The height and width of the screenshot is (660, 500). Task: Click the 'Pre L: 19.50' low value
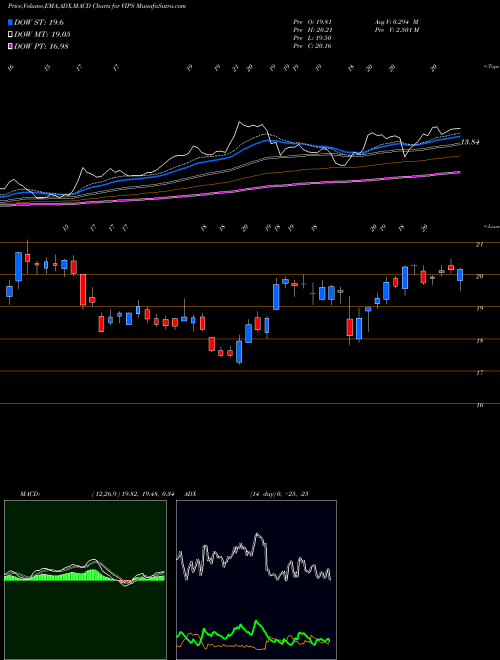(x=313, y=38)
